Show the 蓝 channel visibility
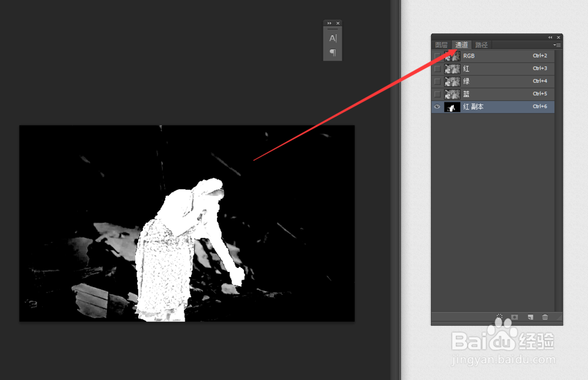This screenshot has width=588, height=380. (x=437, y=94)
